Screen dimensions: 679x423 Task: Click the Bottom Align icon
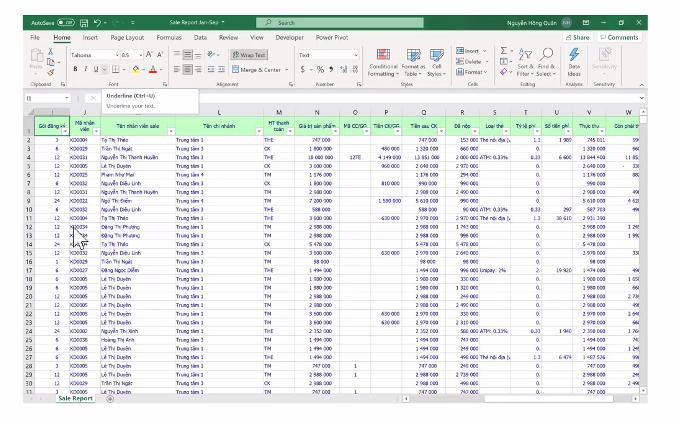(x=198, y=55)
